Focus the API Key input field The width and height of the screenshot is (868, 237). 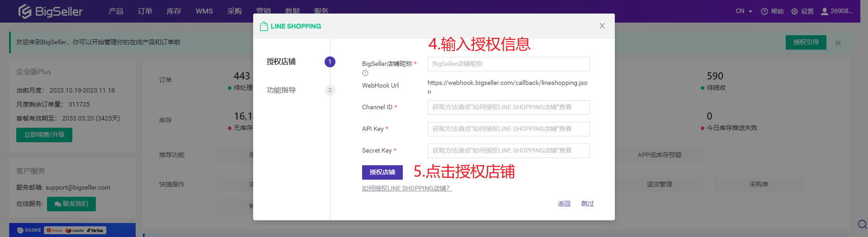click(x=509, y=129)
